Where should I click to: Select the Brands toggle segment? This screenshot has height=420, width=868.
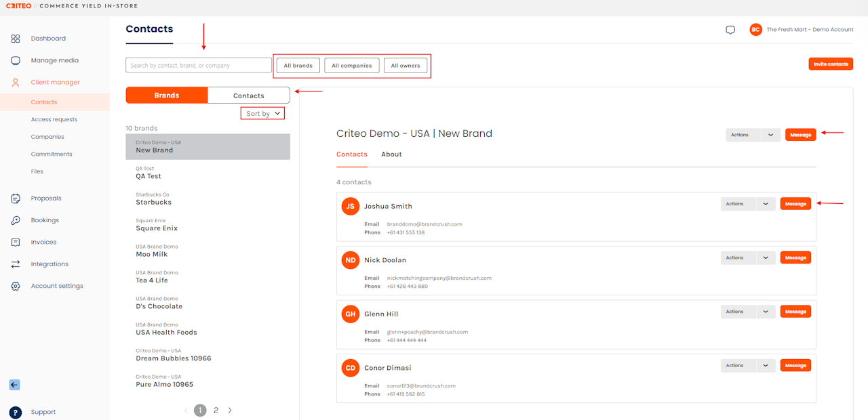(166, 96)
